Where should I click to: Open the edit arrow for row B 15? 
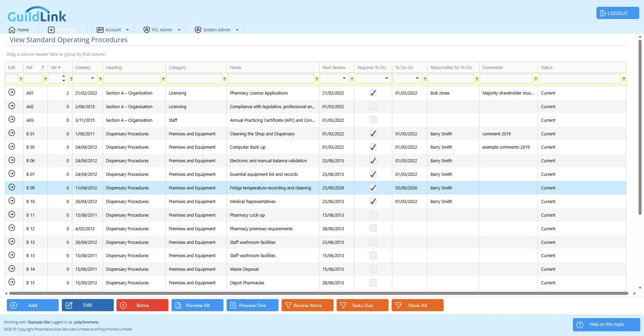point(12,282)
